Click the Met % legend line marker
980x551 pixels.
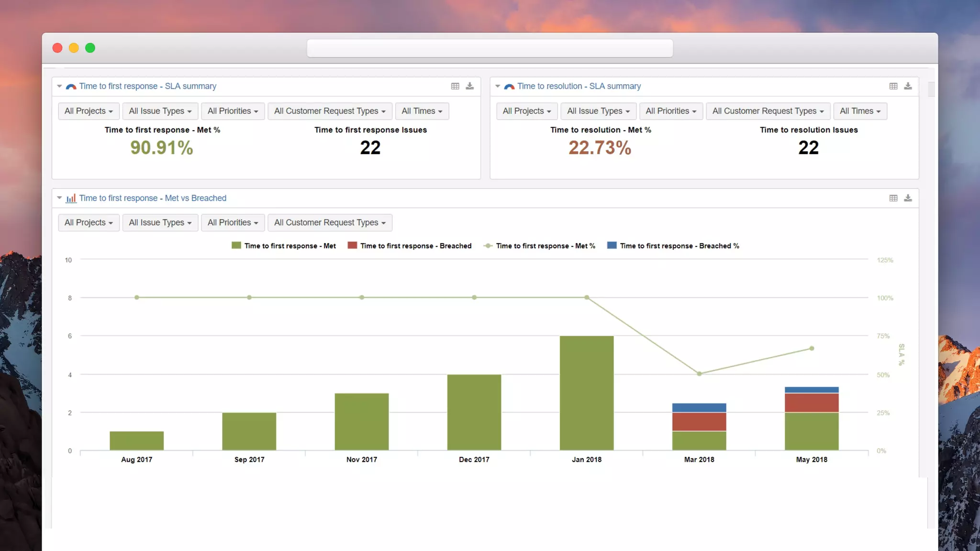click(488, 246)
